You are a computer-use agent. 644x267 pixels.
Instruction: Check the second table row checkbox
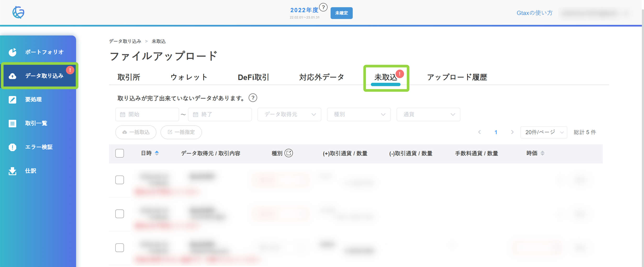tap(120, 214)
